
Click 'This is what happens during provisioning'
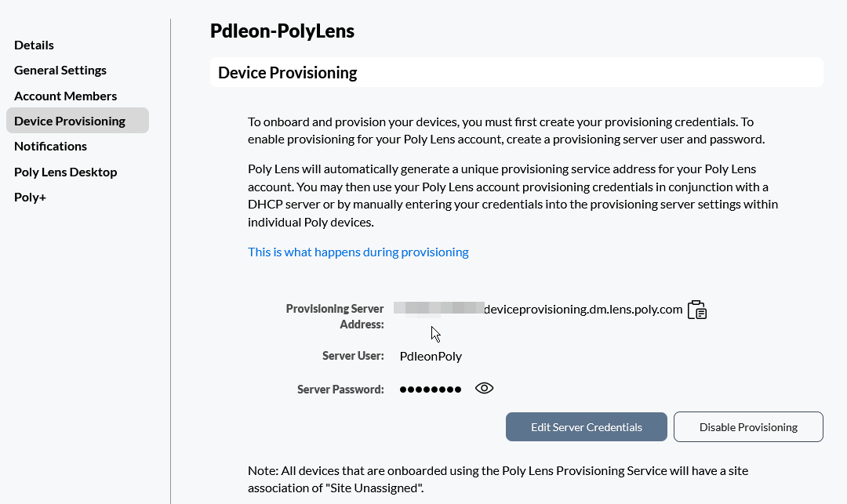point(358,252)
